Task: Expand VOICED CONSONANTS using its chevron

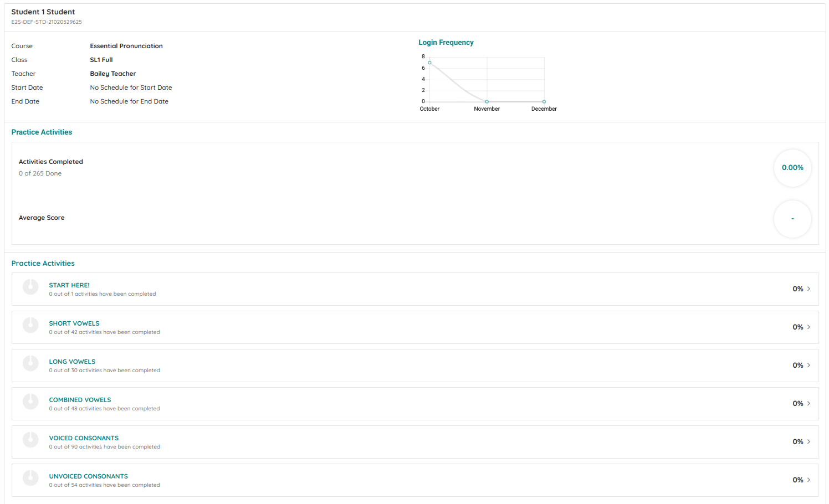Action: point(808,441)
